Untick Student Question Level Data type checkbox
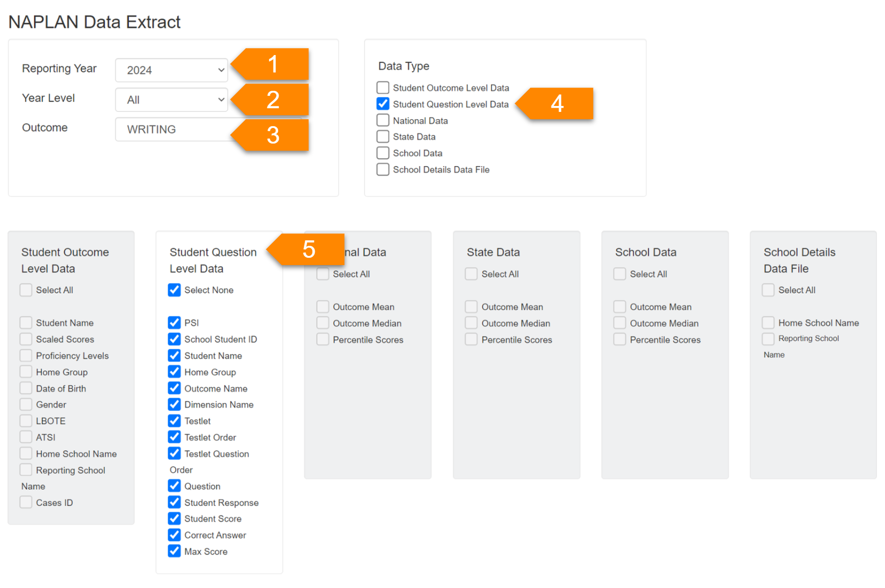 [x=383, y=104]
